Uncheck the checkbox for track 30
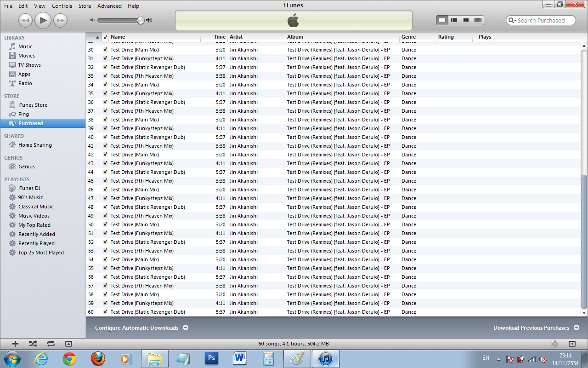 [105, 50]
